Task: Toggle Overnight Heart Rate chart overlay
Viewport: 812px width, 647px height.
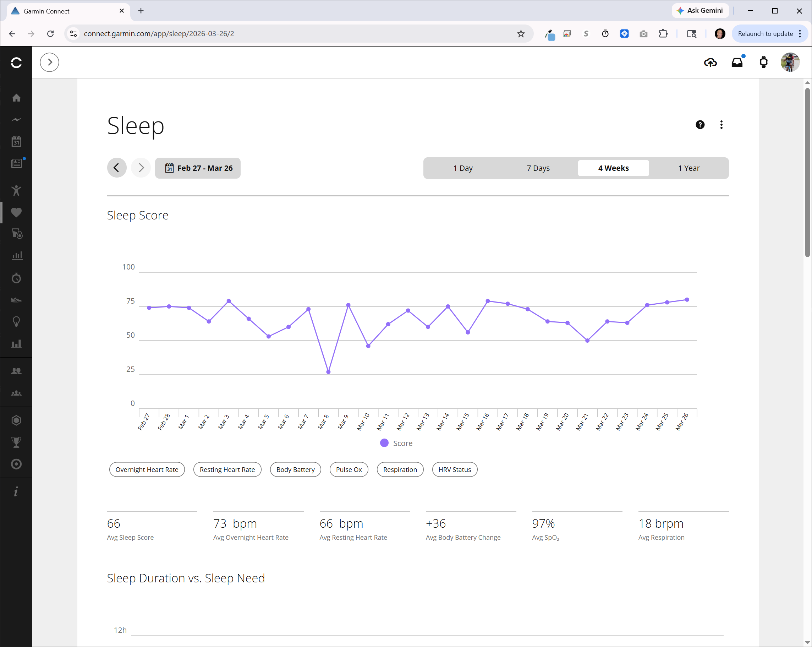Action: (x=147, y=469)
